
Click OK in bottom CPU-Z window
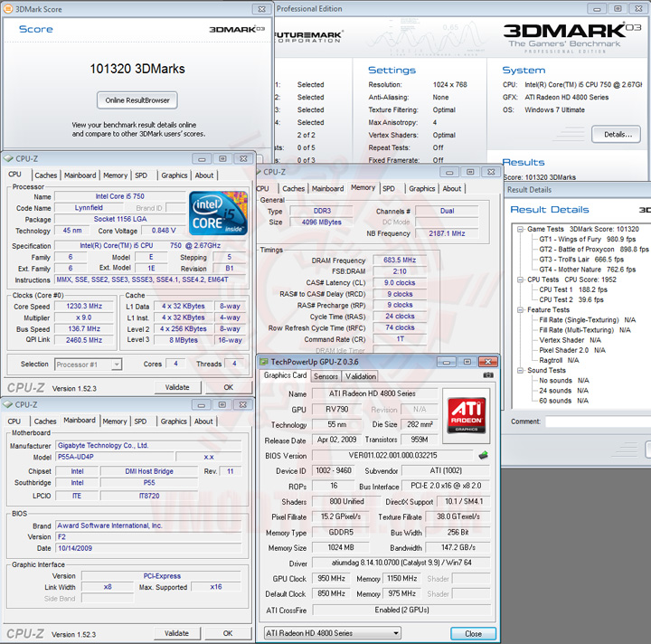click(228, 634)
